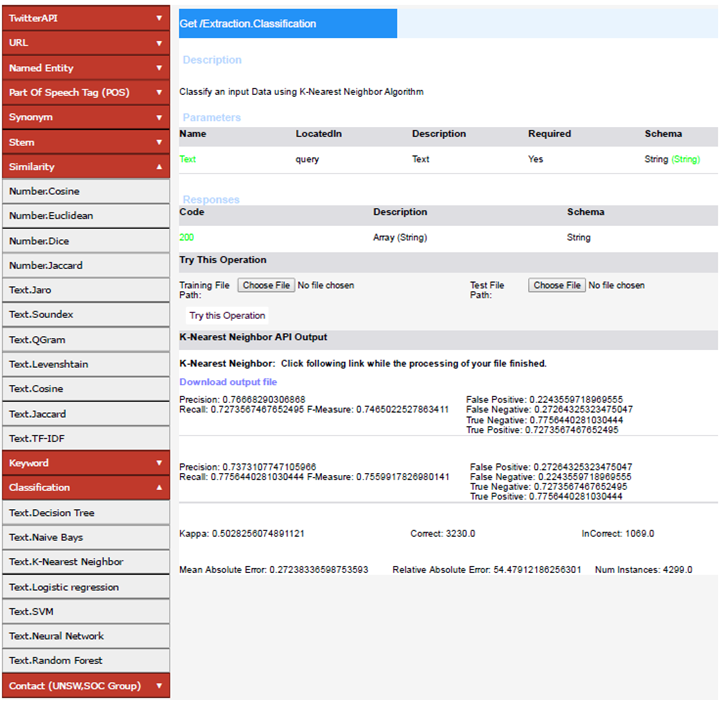727x702 pixels.
Task: Open Text.Levenshtain similarity item
Action: tap(49, 364)
